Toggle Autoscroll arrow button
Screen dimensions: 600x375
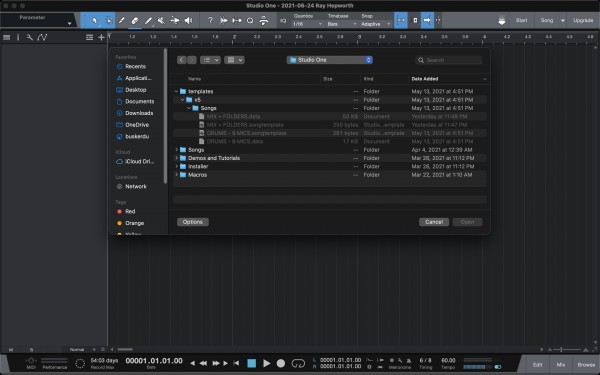click(427, 20)
